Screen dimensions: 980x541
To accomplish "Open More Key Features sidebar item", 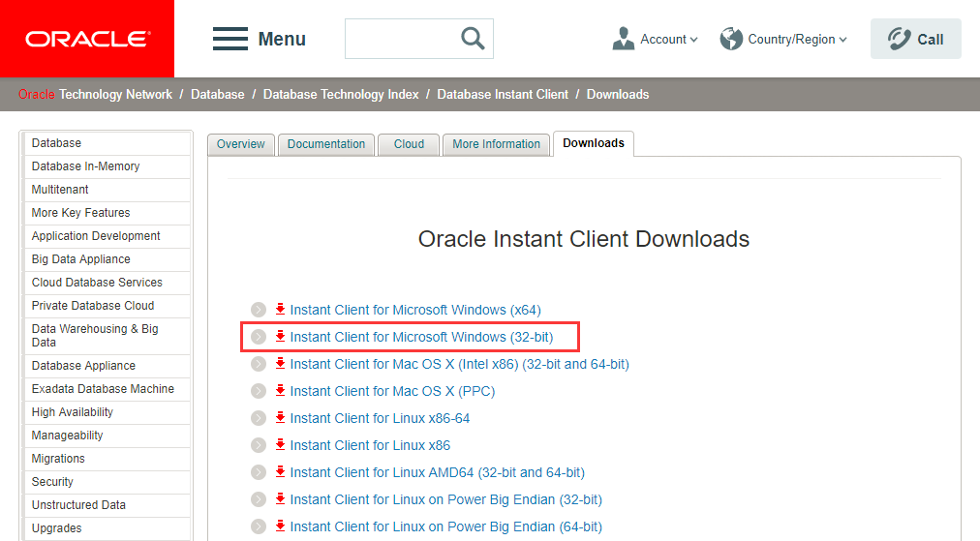I will (107, 212).
